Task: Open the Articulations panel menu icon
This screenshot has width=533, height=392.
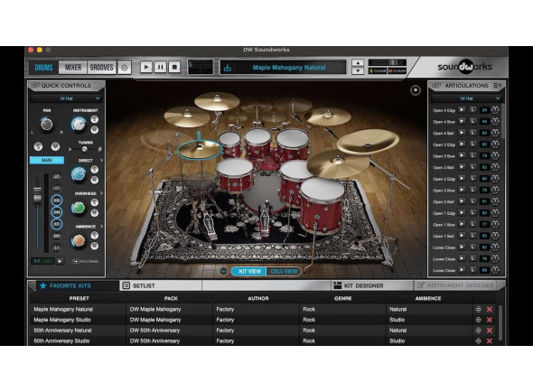Action: 497,85
